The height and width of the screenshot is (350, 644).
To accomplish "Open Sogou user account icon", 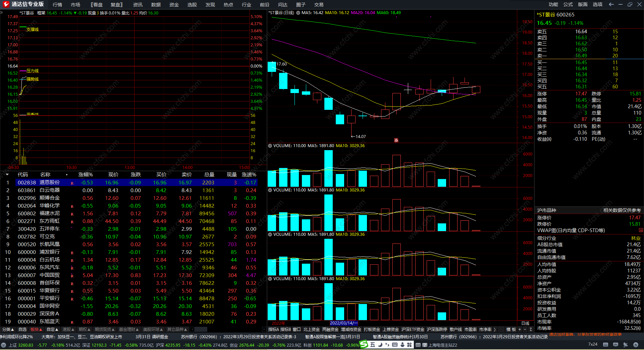I will [402, 345].
